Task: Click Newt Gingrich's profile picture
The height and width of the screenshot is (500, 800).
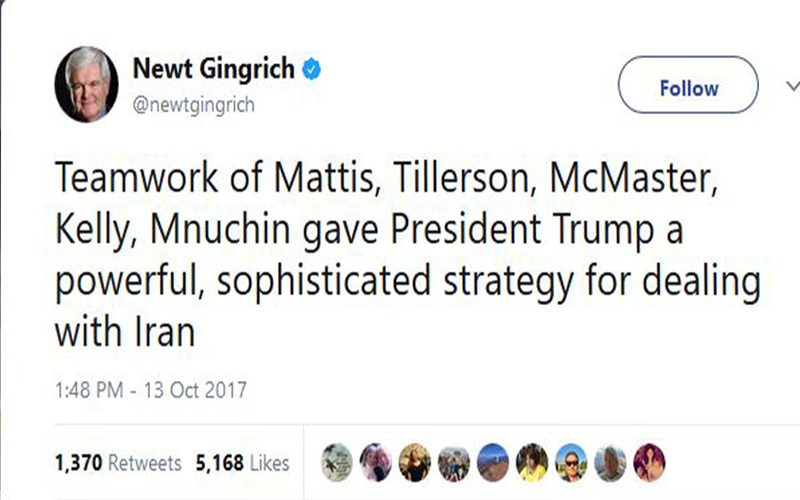Action: (x=87, y=84)
